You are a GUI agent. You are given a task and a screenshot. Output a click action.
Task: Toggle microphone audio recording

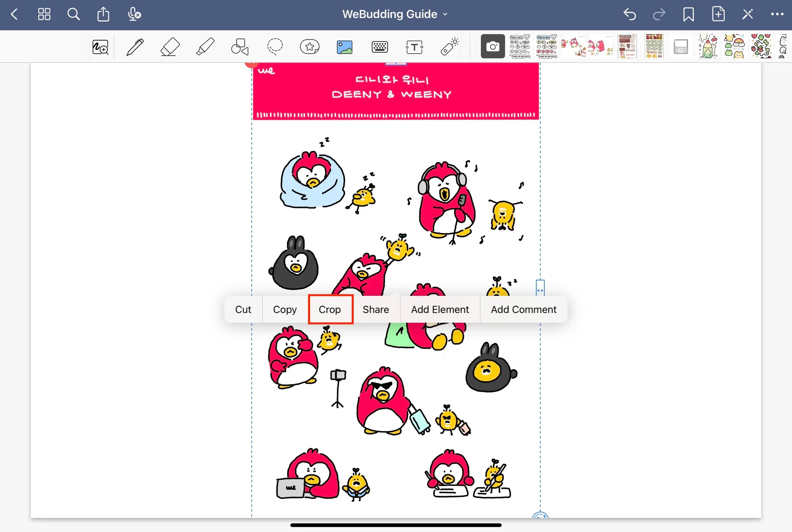pos(134,14)
